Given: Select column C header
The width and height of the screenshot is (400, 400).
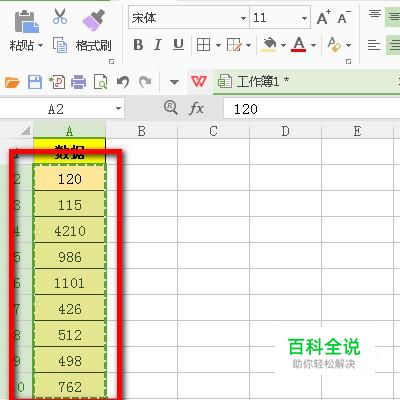Looking at the screenshot, I should click(x=213, y=131).
